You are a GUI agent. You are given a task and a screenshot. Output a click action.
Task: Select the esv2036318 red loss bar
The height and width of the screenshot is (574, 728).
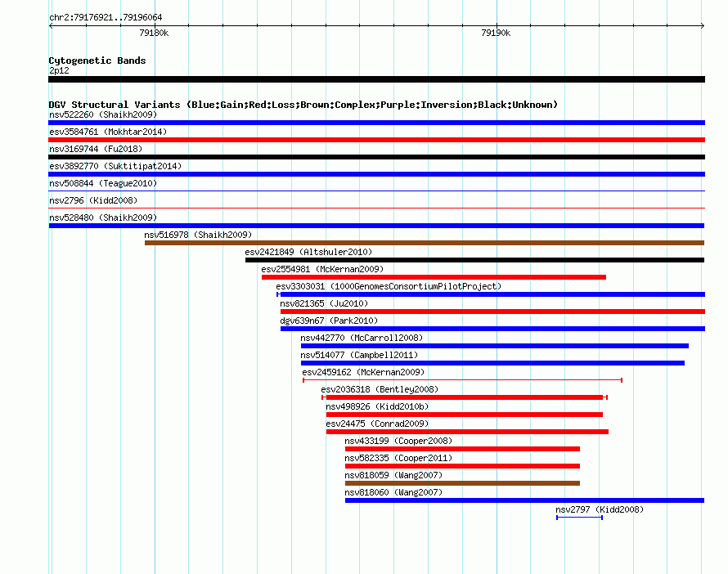point(465,397)
